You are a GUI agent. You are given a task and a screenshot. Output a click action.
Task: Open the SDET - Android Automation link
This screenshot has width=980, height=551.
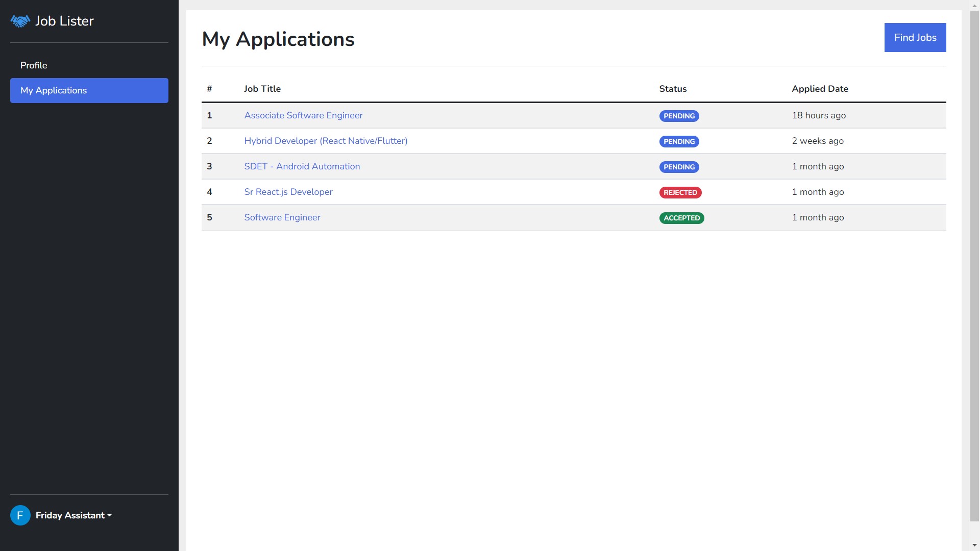tap(302, 166)
